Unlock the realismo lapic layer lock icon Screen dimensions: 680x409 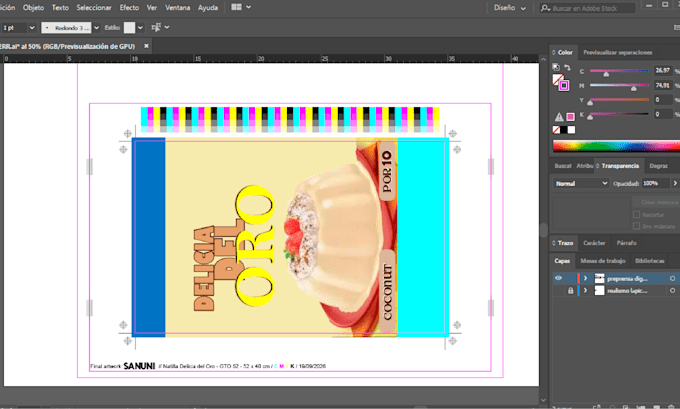coord(571,291)
